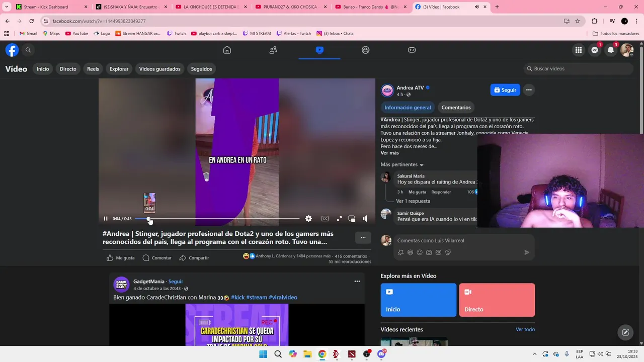The height and width of the screenshot is (362, 644).
Task: Open Videos guardados section
Action: (159, 69)
